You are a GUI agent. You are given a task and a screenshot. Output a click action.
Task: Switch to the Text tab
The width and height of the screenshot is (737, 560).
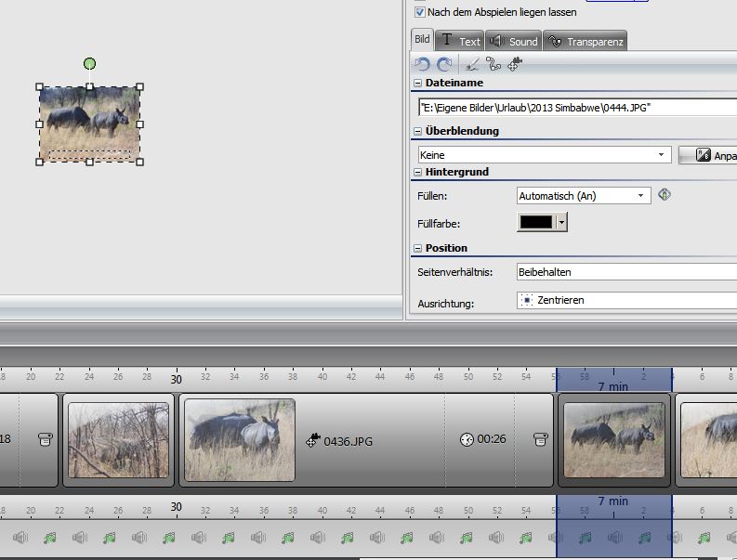461,41
